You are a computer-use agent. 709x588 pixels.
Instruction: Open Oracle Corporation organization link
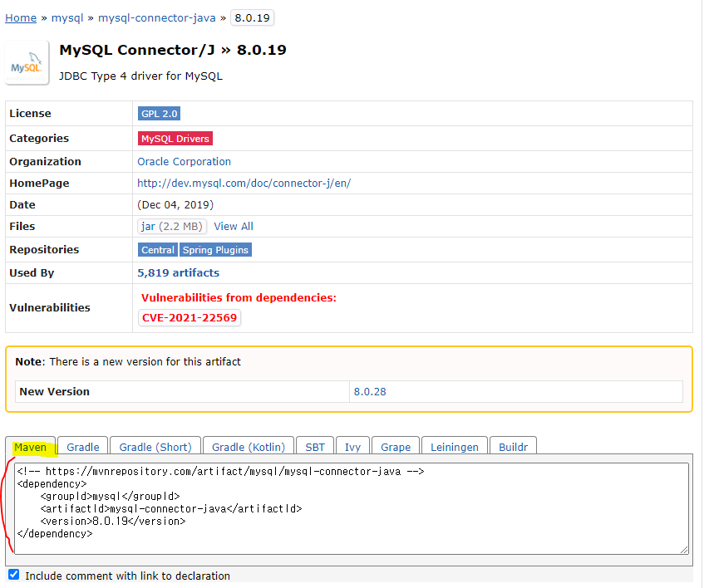184,162
